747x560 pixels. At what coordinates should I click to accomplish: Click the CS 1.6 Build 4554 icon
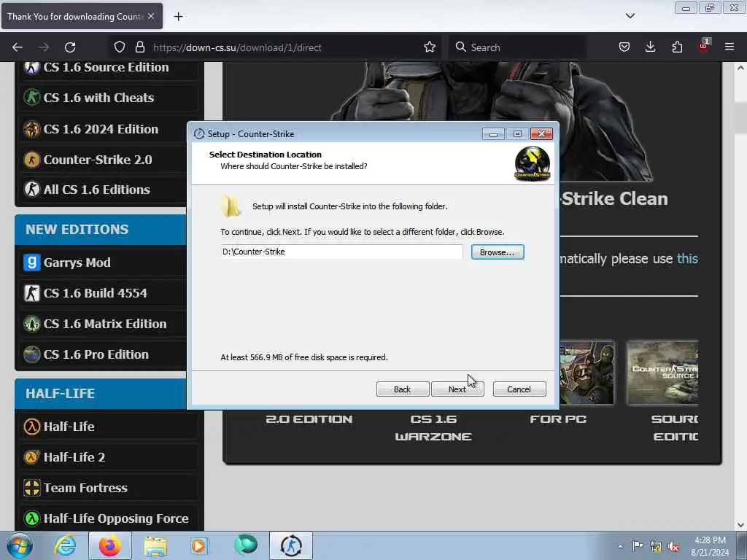point(32,293)
